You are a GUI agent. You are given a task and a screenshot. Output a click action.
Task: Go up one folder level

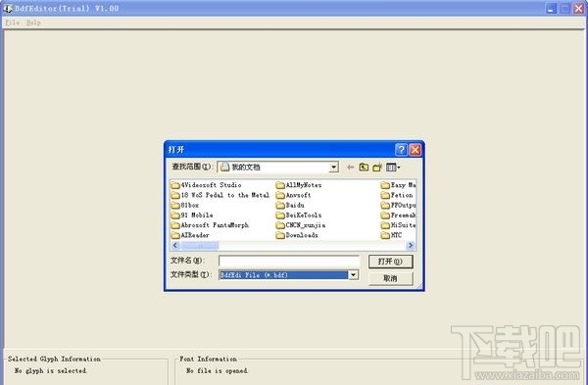coord(364,168)
